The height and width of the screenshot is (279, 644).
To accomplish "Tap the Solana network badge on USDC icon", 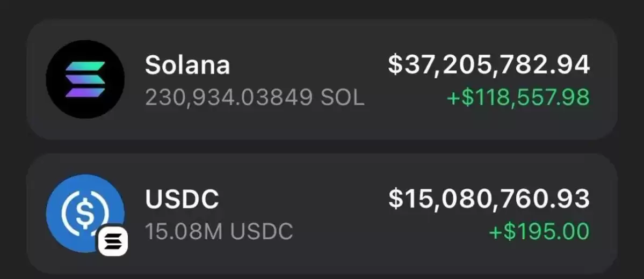I will [113, 241].
